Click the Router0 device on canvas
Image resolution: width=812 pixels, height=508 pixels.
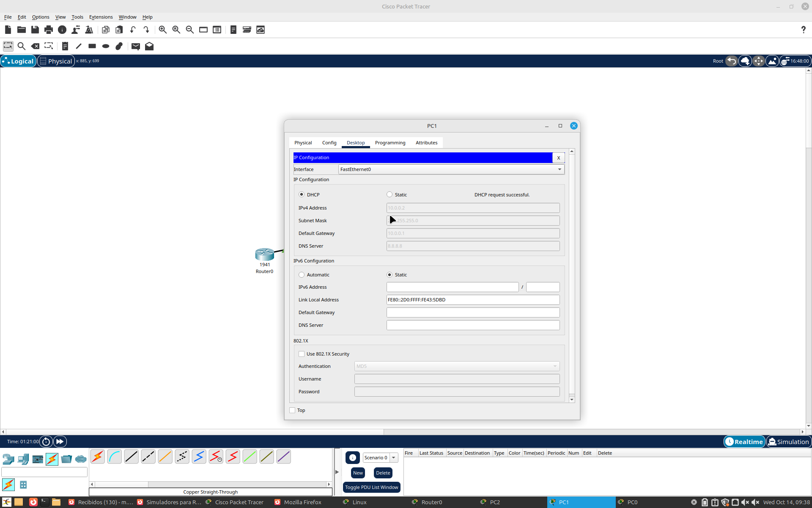click(265, 254)
